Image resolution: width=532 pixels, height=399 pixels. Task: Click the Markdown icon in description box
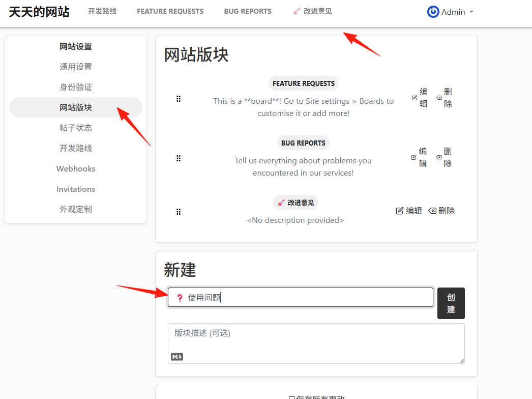tap(177, 357)
